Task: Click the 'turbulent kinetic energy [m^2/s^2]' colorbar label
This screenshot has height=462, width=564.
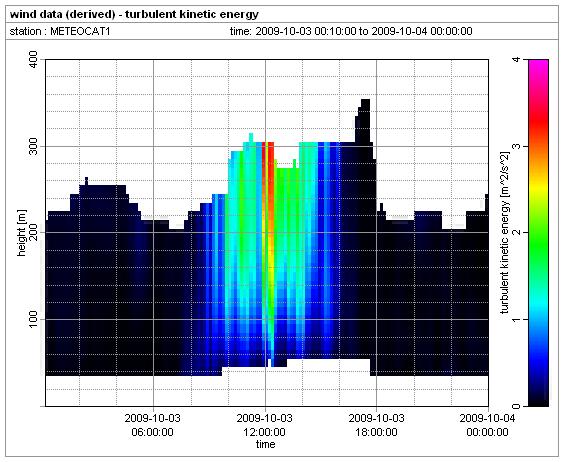Action: (505, 233)
